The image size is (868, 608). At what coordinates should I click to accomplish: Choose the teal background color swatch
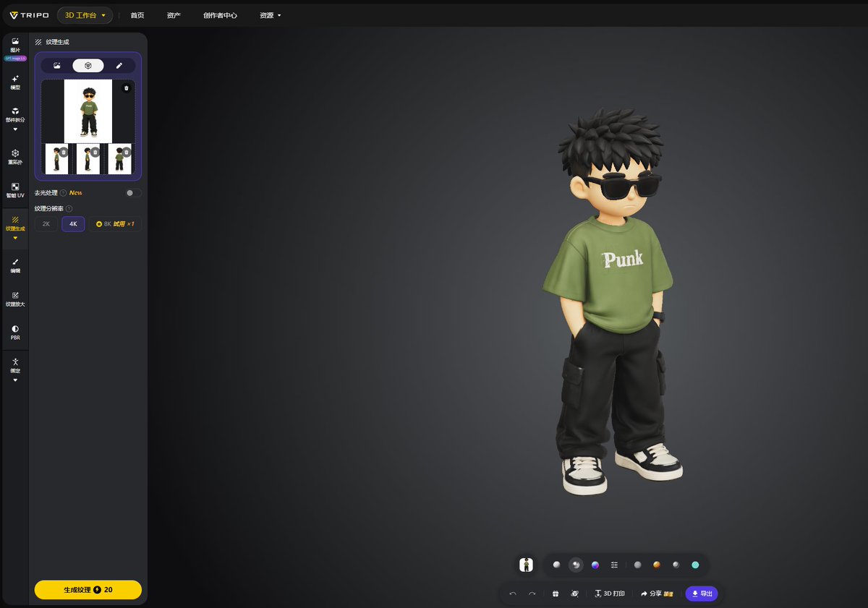[695, 565]
